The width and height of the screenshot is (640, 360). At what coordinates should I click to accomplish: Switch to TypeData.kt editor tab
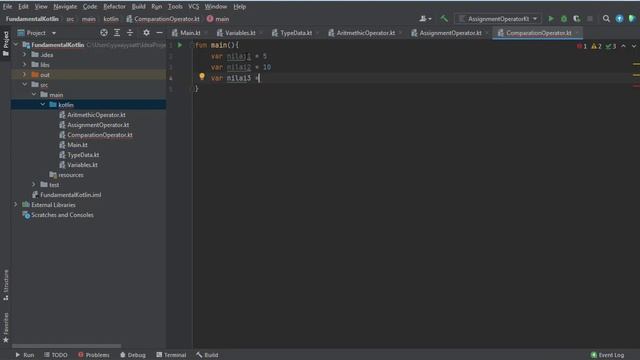(x=295, y=33)
